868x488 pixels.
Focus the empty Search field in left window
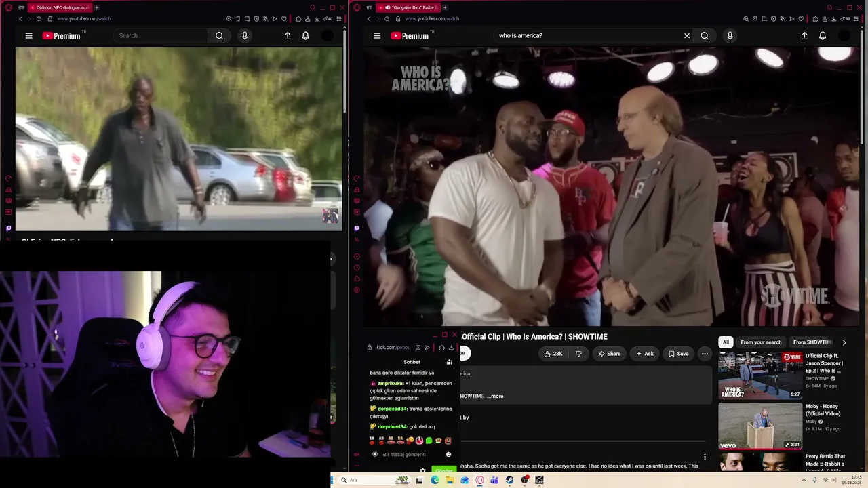pos(160,36)
